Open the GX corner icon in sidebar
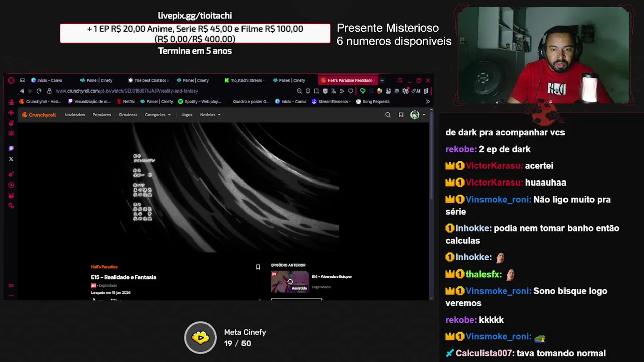 point(11,285)
